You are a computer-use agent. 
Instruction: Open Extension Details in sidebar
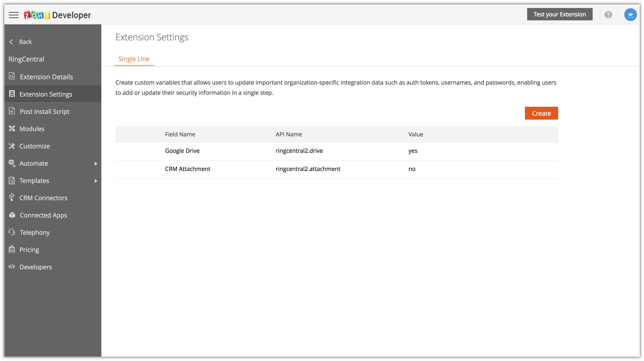tap(46, 77)
